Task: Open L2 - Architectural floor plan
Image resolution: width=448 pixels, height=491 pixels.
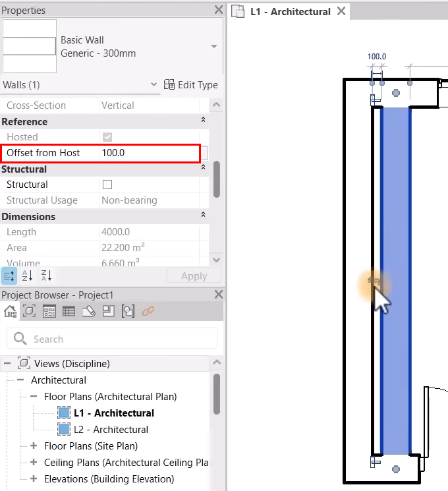Action: tap(111, 430)
